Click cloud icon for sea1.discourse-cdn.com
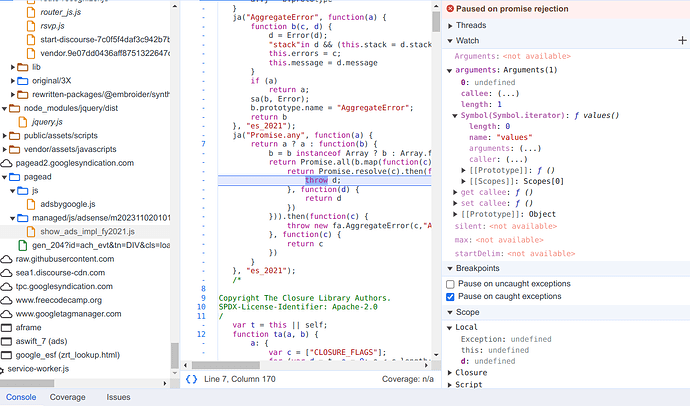This screenshot has width=690, height=406. pyautogui.click(x=6, y=273)
